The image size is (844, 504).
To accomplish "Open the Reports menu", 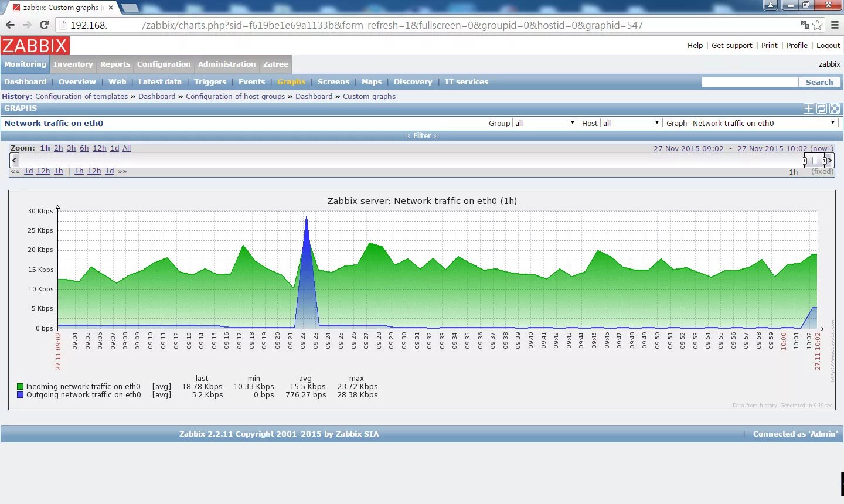I will (115, 64).
